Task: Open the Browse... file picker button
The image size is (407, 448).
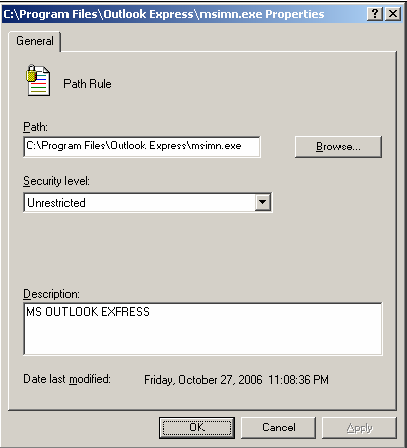Action: point(338,147)
